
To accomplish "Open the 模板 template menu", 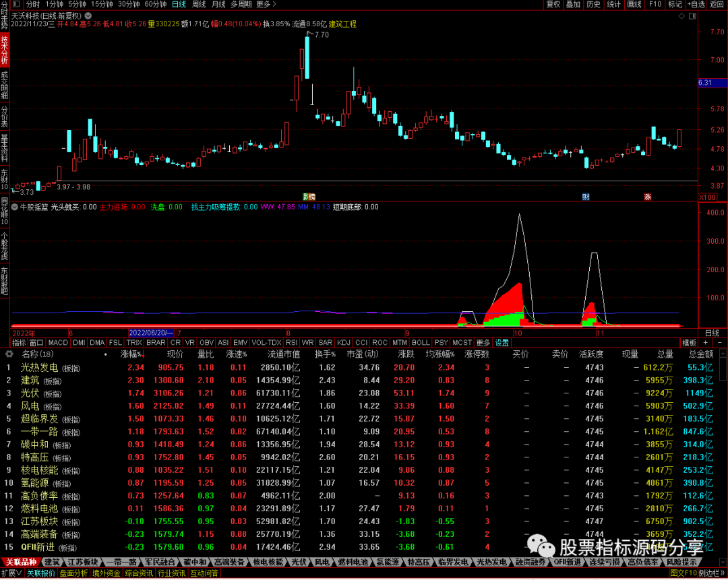I will pyautogui.click(x=689, y=342).
